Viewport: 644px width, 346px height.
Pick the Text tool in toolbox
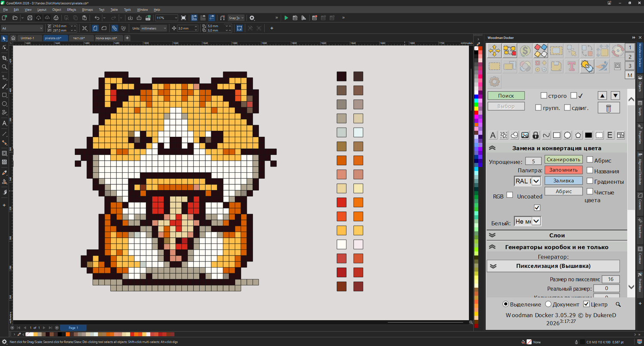(4, 123)
